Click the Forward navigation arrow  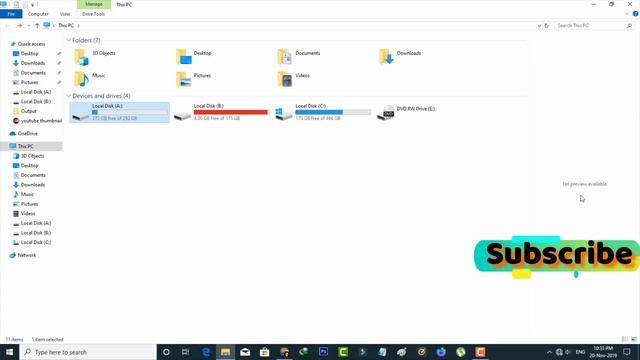(19, 25)
